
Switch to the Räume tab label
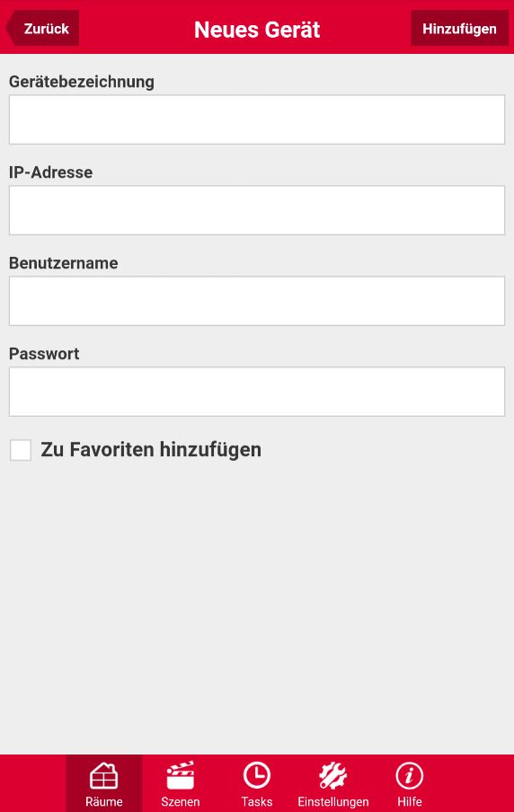104,801
